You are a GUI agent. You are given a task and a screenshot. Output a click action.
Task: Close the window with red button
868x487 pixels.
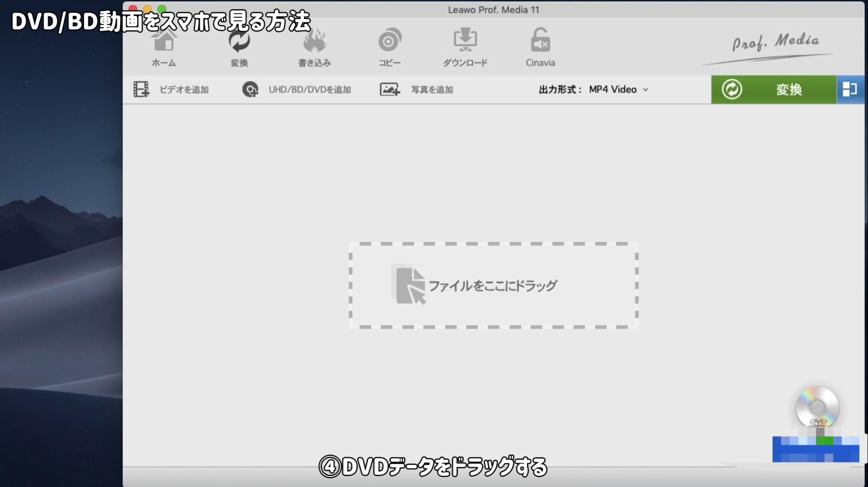pos(133,9)
